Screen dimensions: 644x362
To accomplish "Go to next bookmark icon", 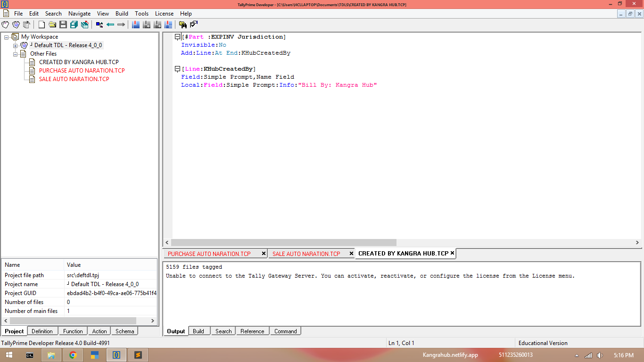I will 157,25.
